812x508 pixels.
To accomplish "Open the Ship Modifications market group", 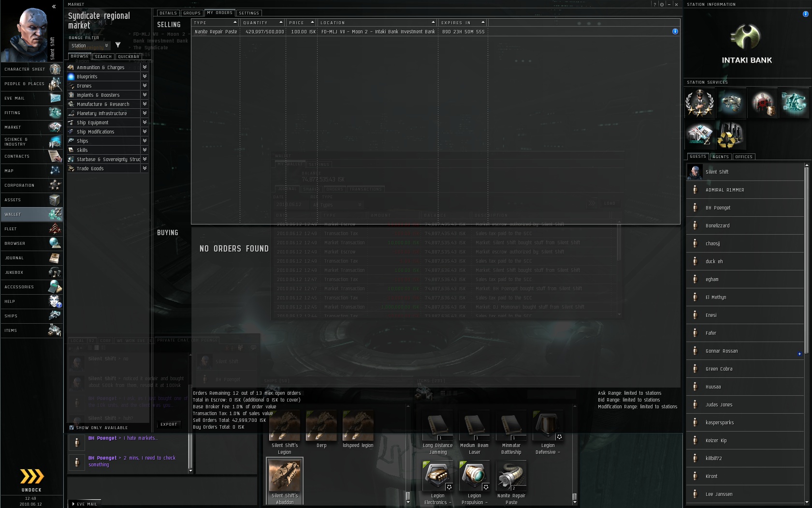I will coord(107,132).
